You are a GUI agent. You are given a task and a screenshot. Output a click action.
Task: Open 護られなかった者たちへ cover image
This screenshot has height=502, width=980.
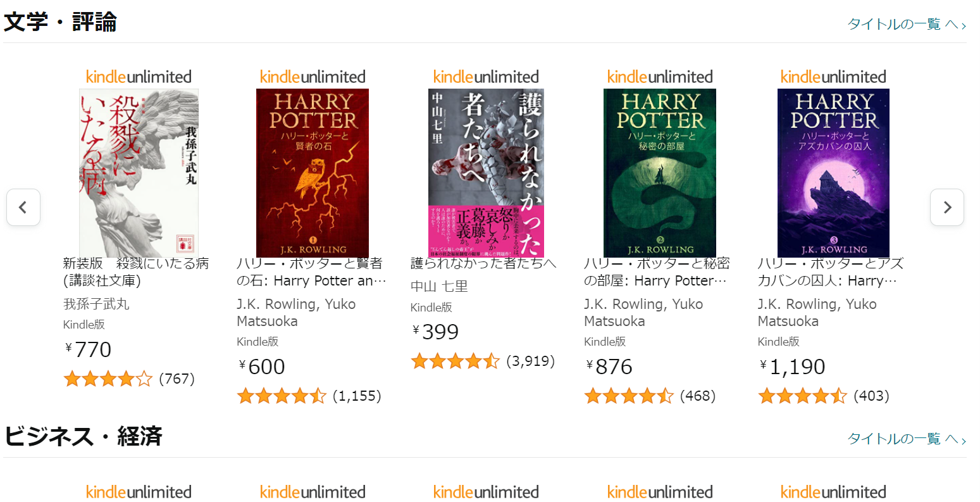click(x=486, y=173)
